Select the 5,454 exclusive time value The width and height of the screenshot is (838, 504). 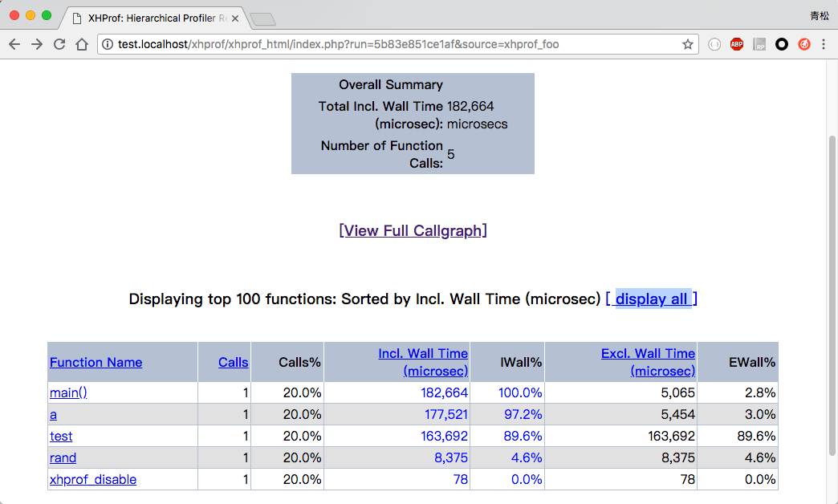677,415
